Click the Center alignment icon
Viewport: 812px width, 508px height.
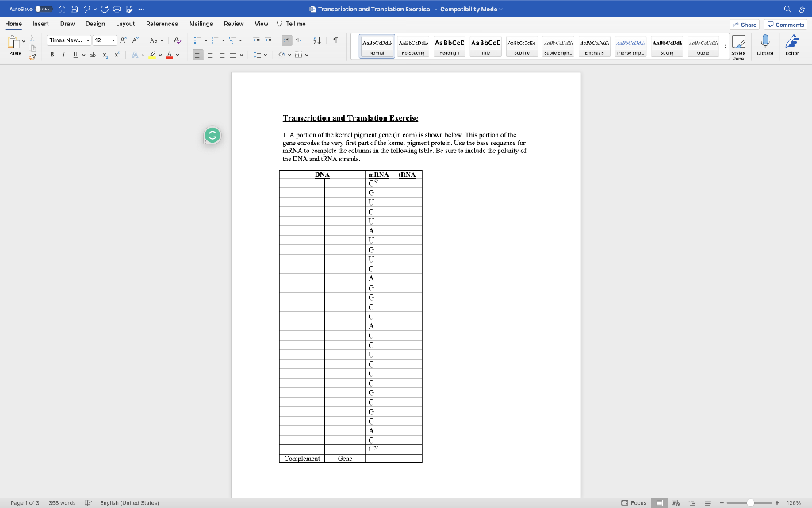(x=209, y=55)
